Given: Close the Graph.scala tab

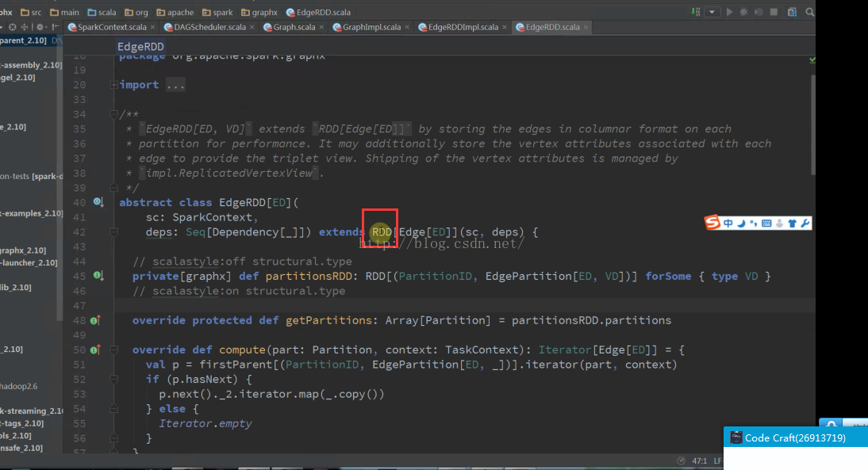Looking at the screenshot, I should [321, 27].
